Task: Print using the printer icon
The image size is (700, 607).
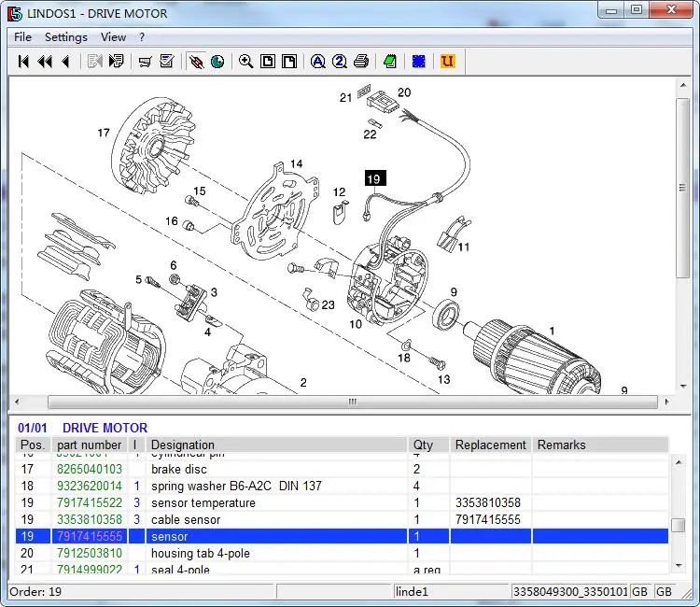Action: (361, 62)
